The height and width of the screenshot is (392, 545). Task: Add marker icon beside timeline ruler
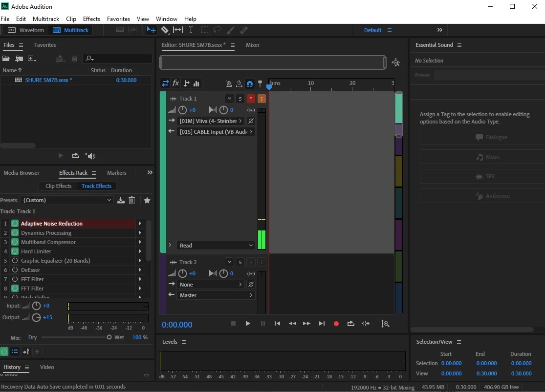260,83
